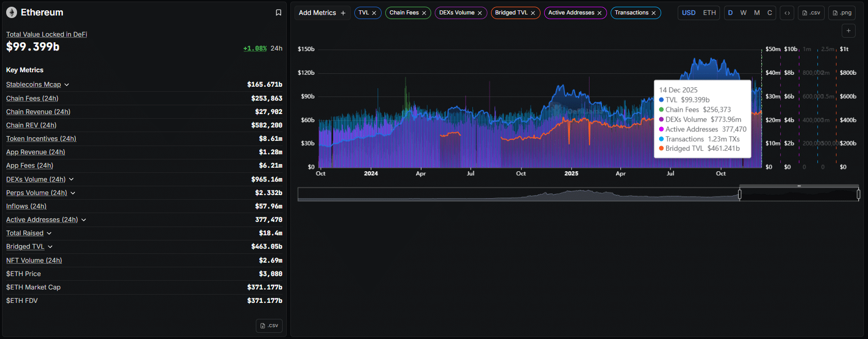Switch chart denomination to ETH
The width and height of the screenshot is (868, 339).
[709, 13]
